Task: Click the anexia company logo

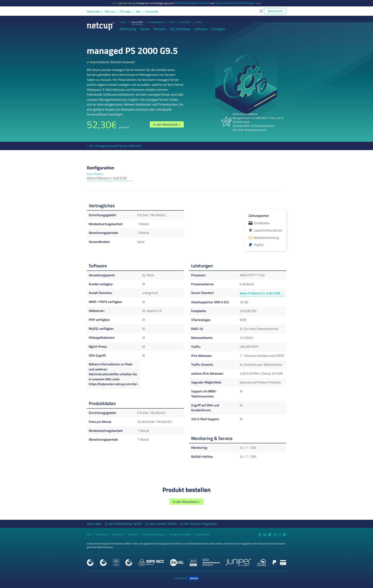Action: (194, 578)
